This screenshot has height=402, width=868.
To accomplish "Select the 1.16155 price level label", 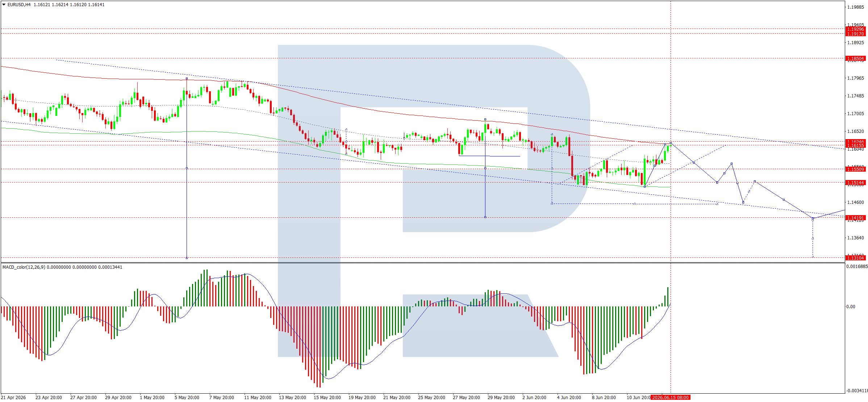I will (x=855, y=146).
